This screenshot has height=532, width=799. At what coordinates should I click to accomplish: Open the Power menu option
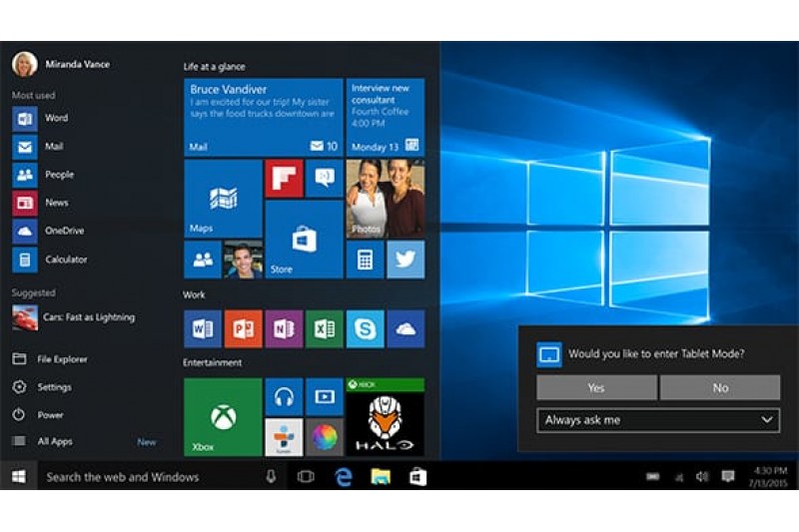[38, 415]
